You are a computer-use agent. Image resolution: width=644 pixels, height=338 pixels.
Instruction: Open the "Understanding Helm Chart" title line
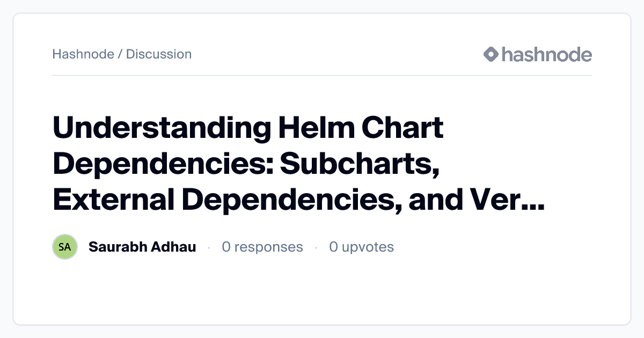[248, 129]
